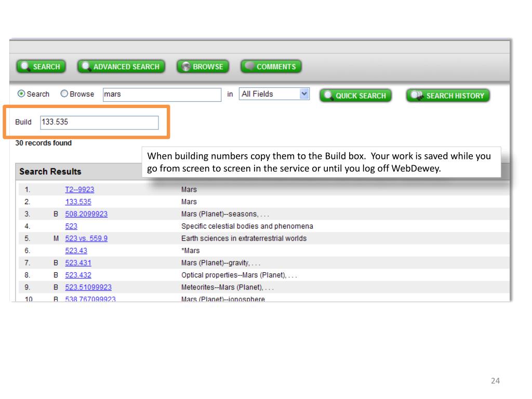Open result link 523 vs. 559.9
The image size is (532, 399).
tap(87, 238)
